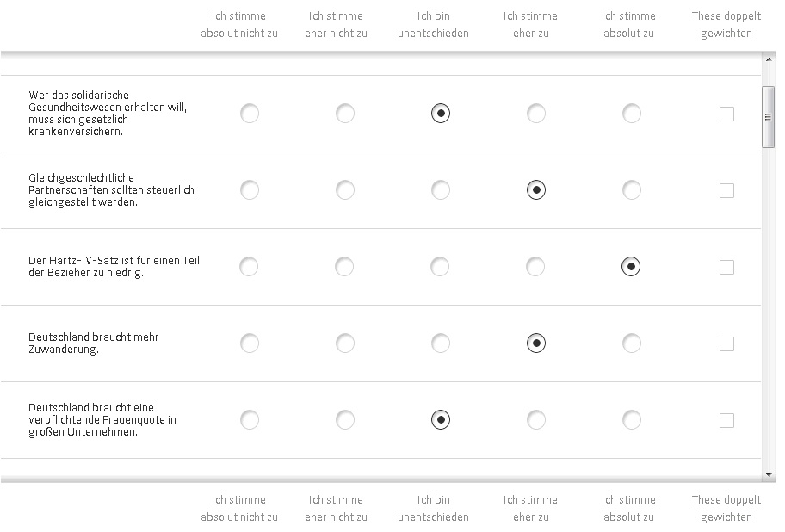This screenshot has width=785, height=532.
Task: Choose 'absolut zu' for gesetzlich krankenversichern statement
Action: (632, 114)
